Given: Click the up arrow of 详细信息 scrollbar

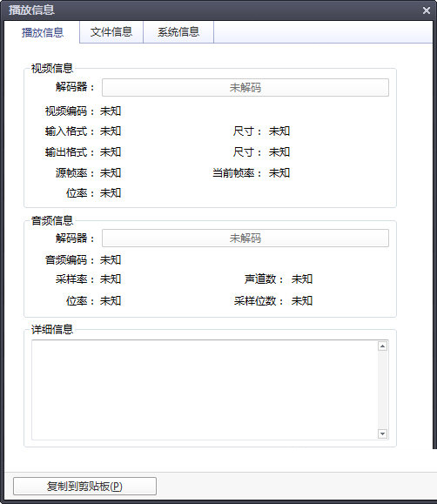Looking at the screenshot, I should tap(382, 346).
